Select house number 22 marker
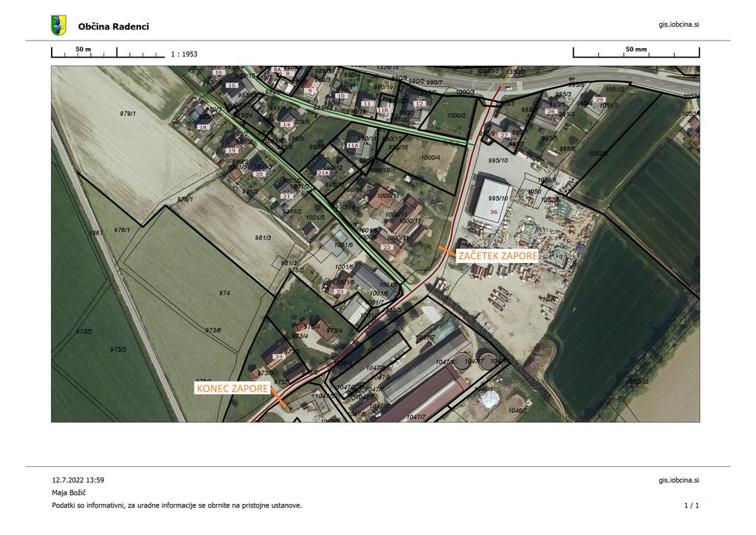Image resolution: width=756 pixels, height=535 pixels. point(386,248)
